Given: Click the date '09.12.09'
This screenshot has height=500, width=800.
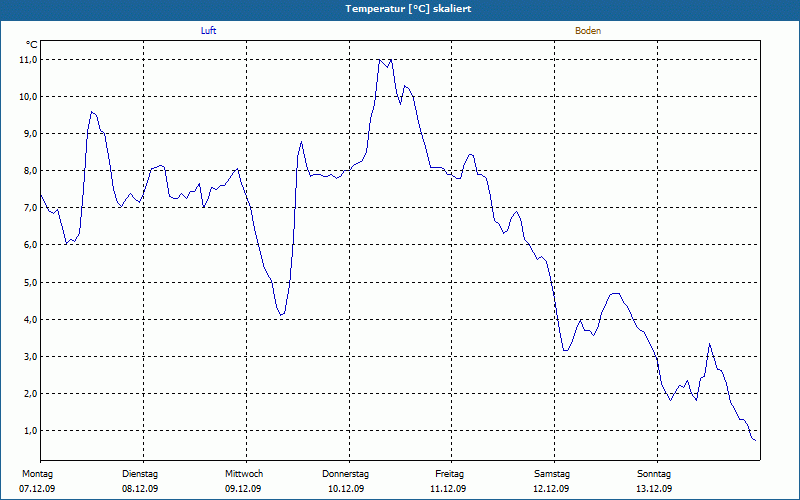Looking at the screenshot, I should click(x=243, y=489).
